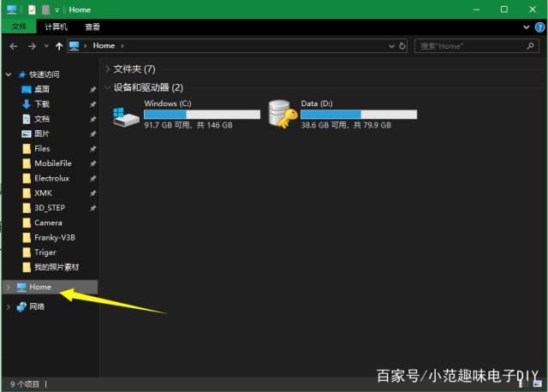
Task: Open the 计算机 ribbon tab
Action: coord(56,27)
